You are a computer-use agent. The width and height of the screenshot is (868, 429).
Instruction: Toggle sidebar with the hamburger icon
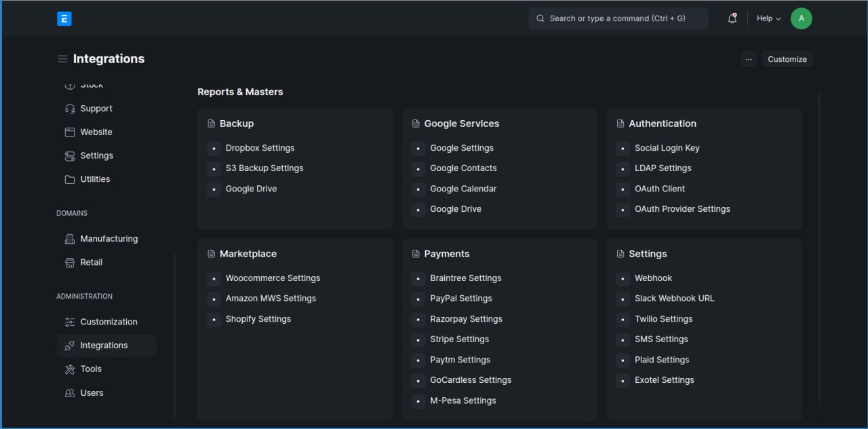pyautogui.click(x=62, y=59)
